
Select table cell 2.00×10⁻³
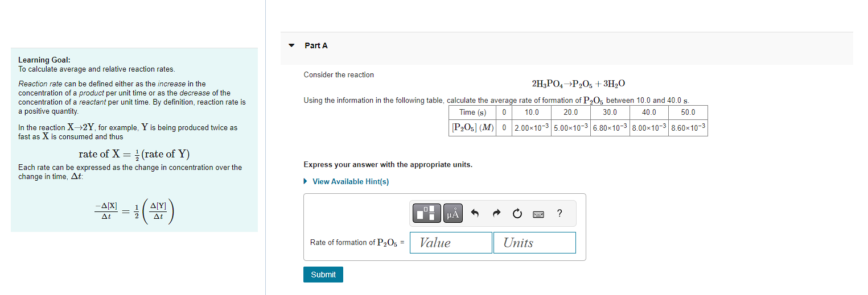(x=532, y=128)
